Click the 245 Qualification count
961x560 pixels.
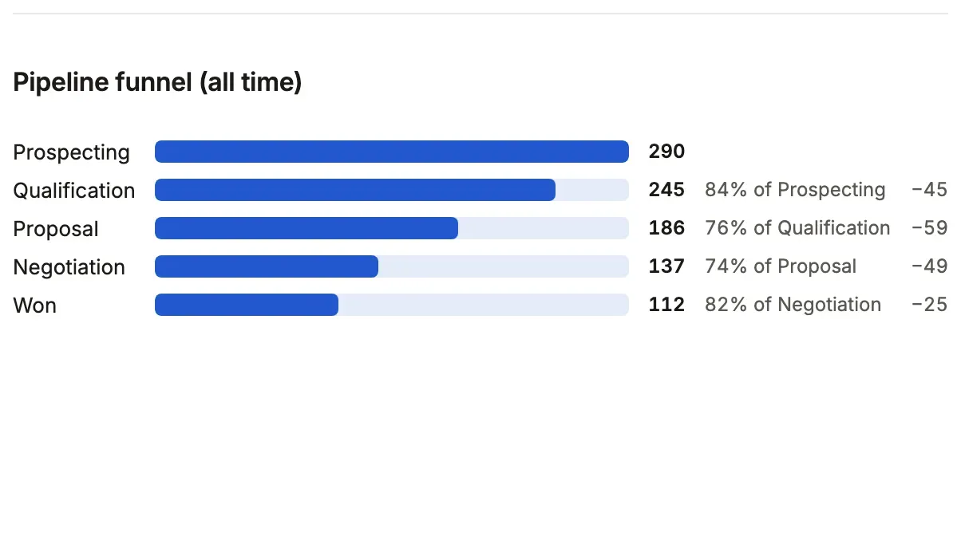tap(666, 190)
